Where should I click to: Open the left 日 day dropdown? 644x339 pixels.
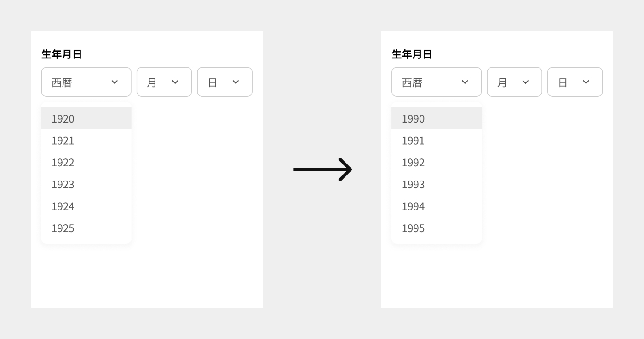tap(224, 82)
